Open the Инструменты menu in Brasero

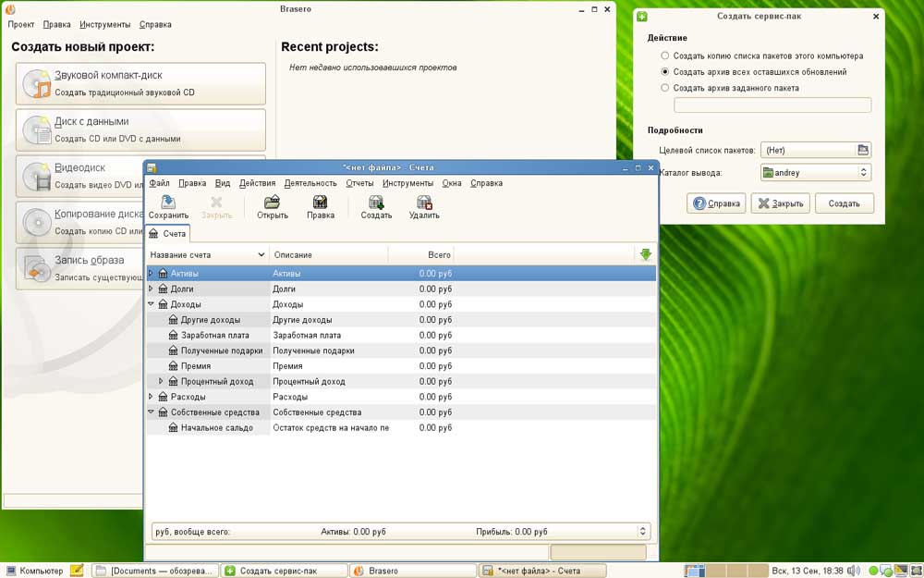(x=104, y=24)
